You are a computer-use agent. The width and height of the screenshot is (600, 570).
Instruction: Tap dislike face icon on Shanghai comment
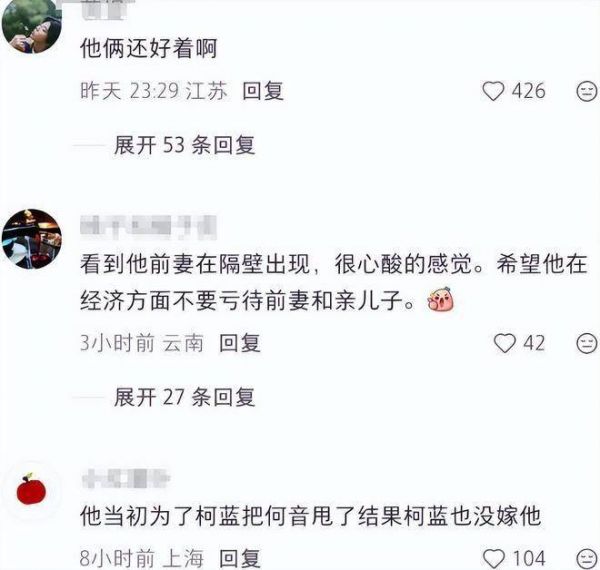[x=587, y=559]
